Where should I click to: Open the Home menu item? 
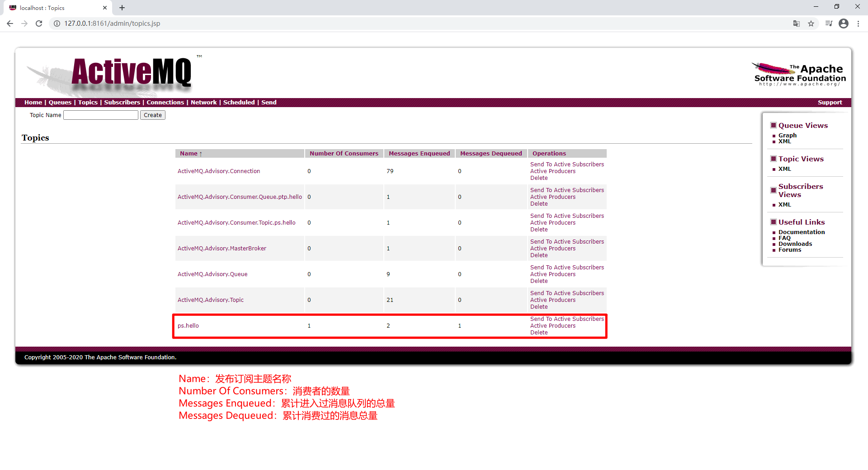pos(33,103)
